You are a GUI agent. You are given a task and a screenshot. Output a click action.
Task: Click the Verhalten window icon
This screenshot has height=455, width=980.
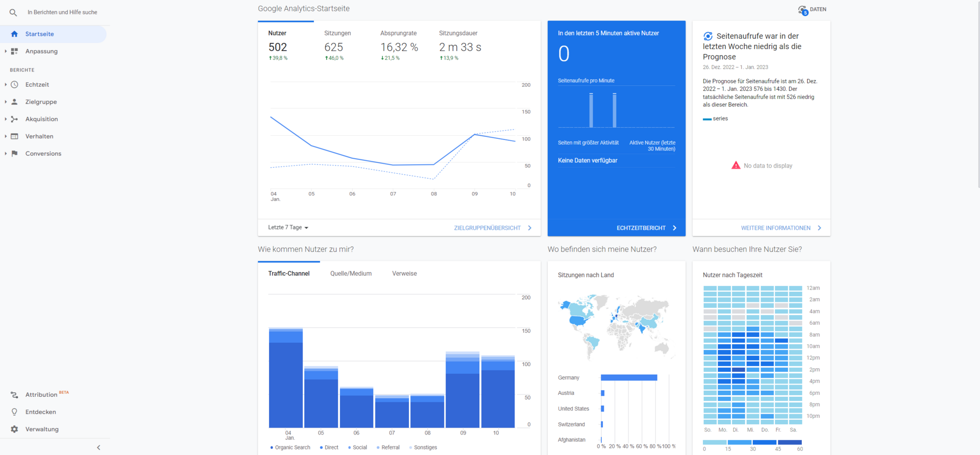point(14,136)
